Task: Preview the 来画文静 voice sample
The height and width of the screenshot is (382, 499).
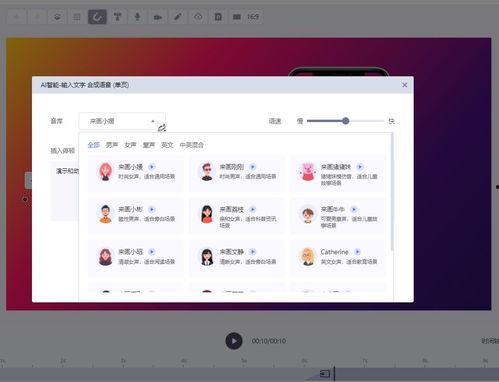Action: click(253, 252)
